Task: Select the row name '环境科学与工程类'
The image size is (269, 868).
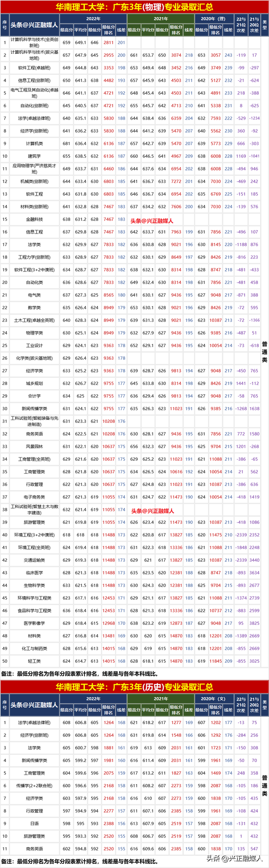Action: tap(34, 598)
